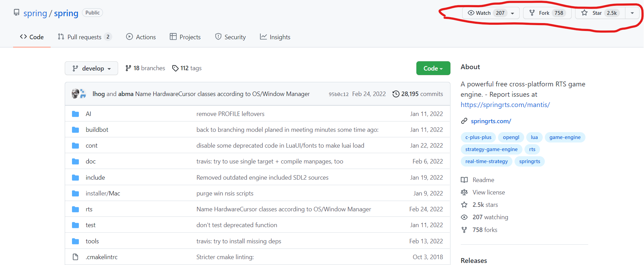
Task: Open the View license link
Action: (x=489, y=192)
